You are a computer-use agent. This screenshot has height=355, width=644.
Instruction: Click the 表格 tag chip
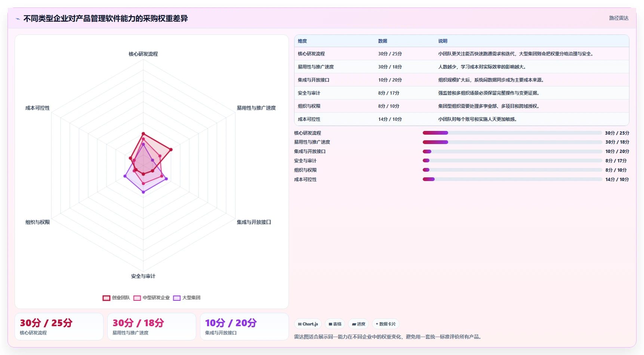[335, 324]
